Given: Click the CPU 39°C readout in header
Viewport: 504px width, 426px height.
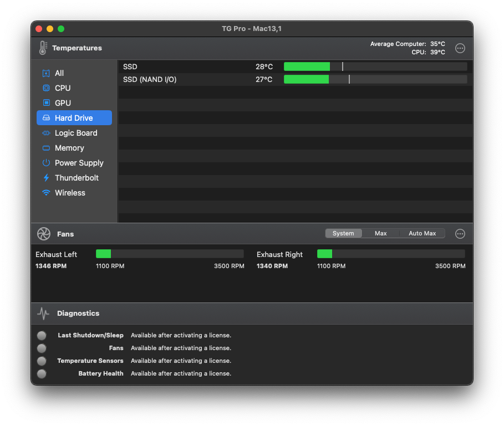Looking at the screenshot, I should (428, 52).
